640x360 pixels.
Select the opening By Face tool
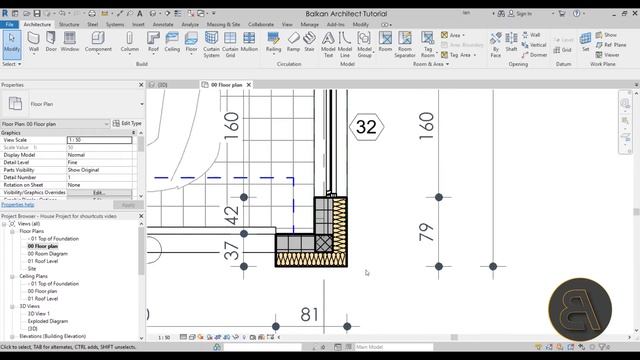496,44
